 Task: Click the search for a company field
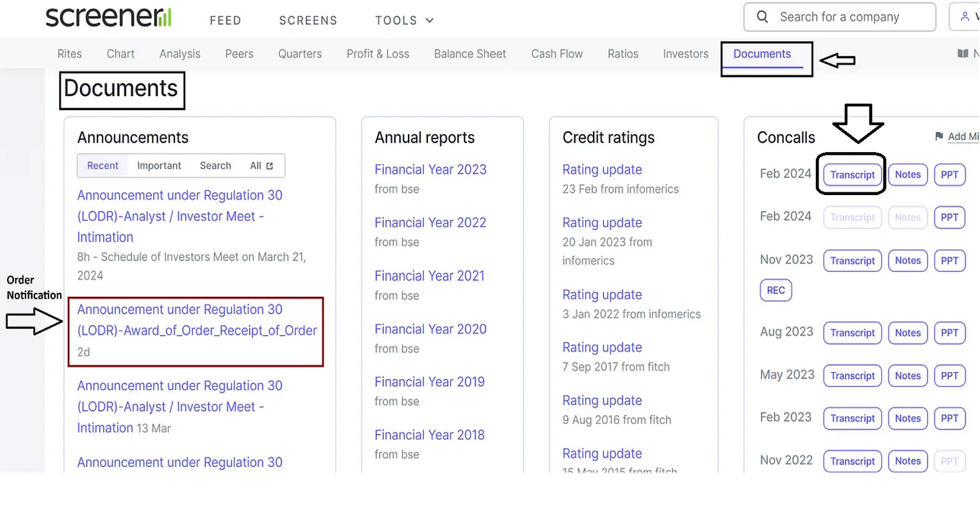(839, 17)
